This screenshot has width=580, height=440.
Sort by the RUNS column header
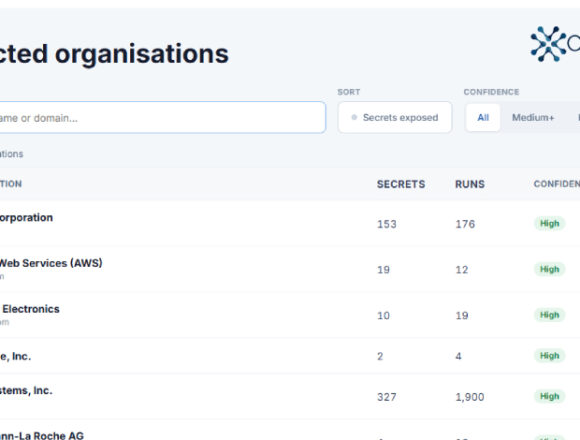[469, 184]
